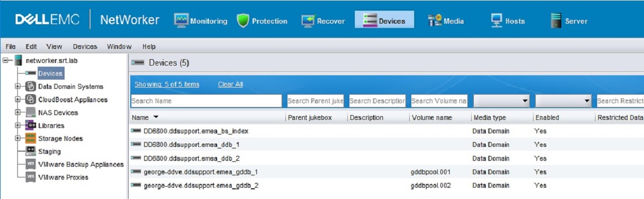The height and width of the screenshot is (199, 644).
Task: Click the NAS Devices icon
Action: pyautogui.click(x=31, y=112)
